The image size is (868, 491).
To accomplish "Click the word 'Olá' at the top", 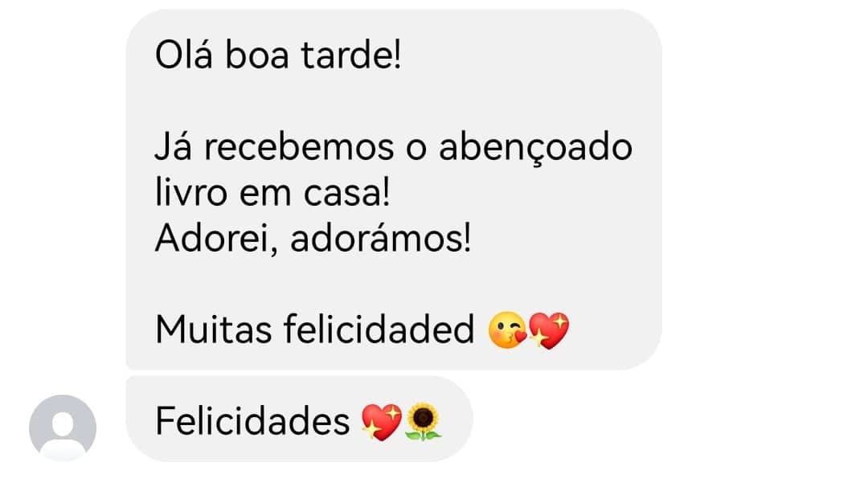I will (x=184, y=55).
